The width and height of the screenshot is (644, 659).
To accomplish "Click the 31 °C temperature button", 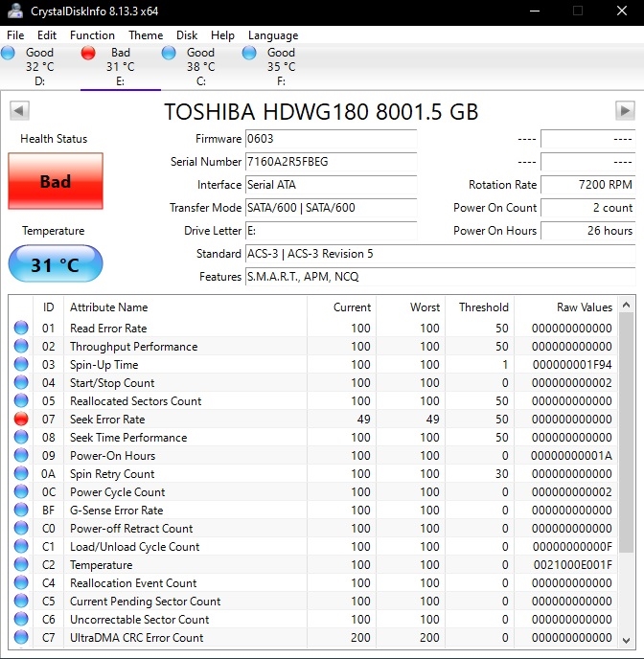I will pos(56,264).
